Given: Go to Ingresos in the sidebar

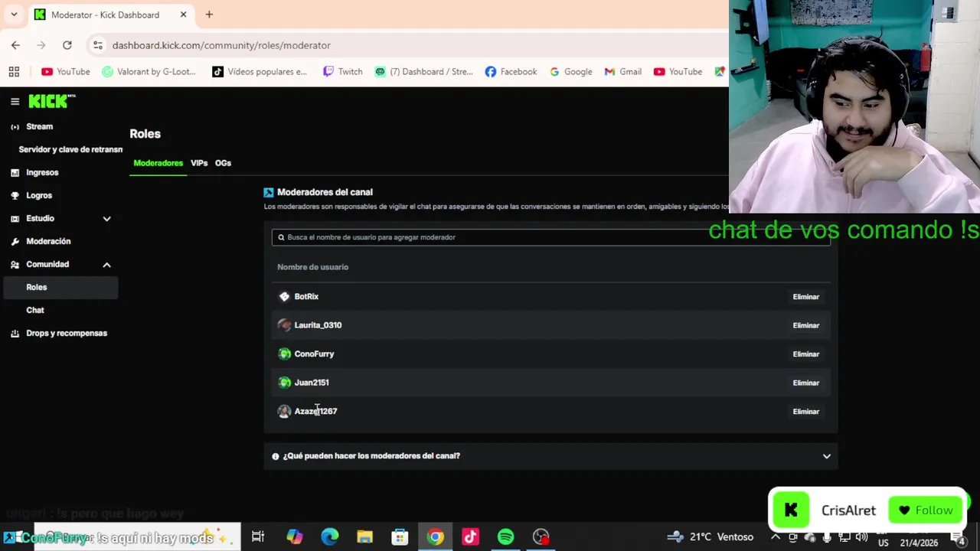Looking at the screenshot, I should coord(42,172).
